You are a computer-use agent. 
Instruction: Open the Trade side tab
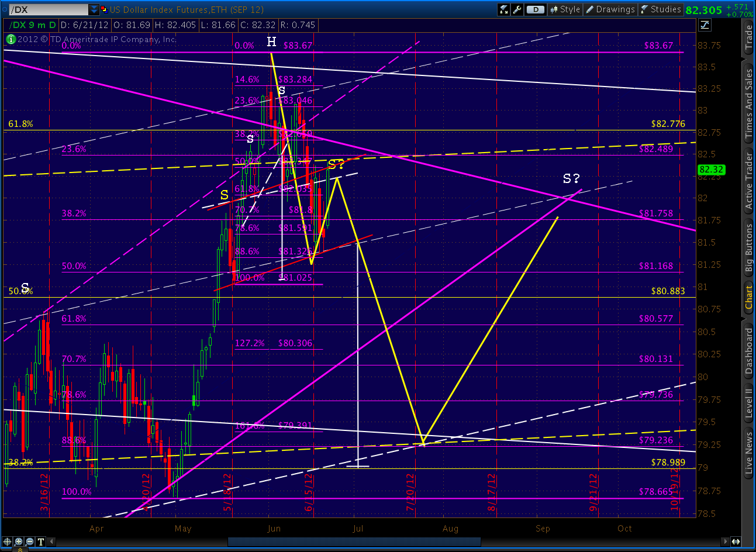coord(749,37)
